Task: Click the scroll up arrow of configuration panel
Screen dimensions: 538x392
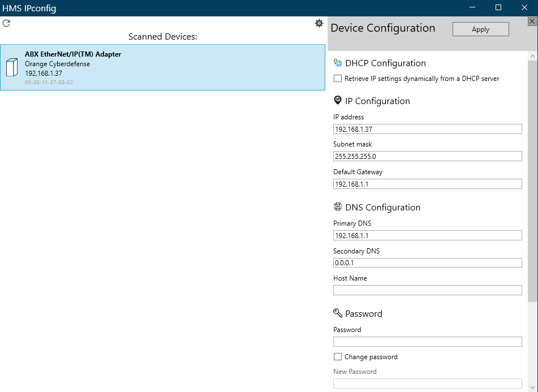Action: click(532, 57)
